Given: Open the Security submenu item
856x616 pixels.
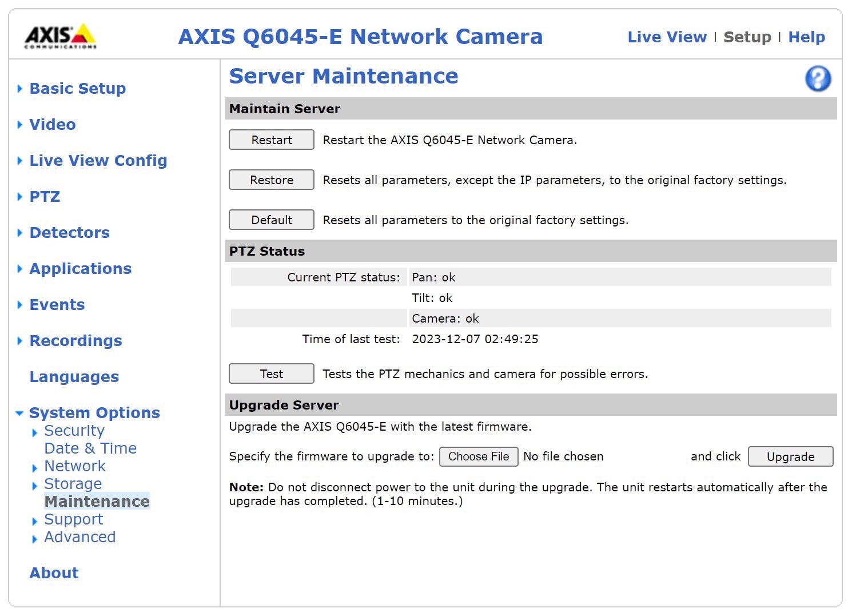Looking at the screenshot, I should tap(74, 431).
